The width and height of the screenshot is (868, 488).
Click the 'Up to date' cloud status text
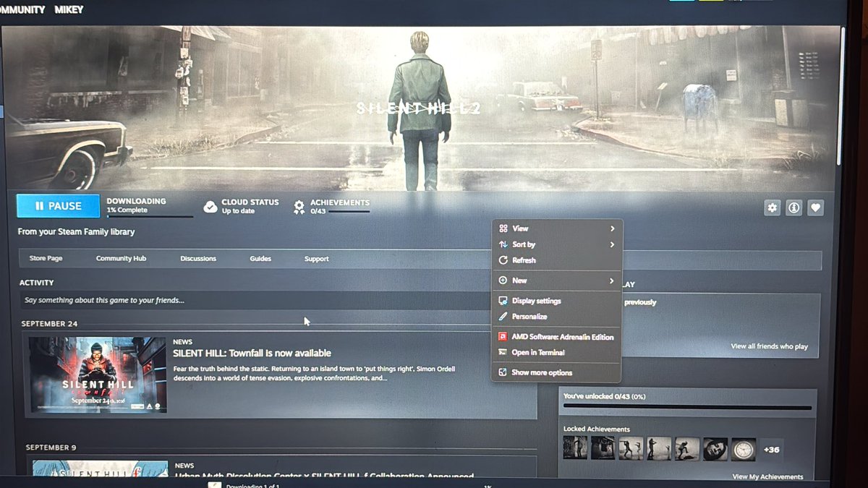[237, 211]
